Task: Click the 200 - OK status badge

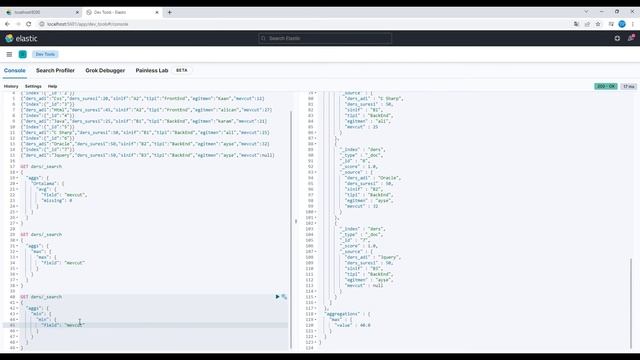Action: point(606,87)
